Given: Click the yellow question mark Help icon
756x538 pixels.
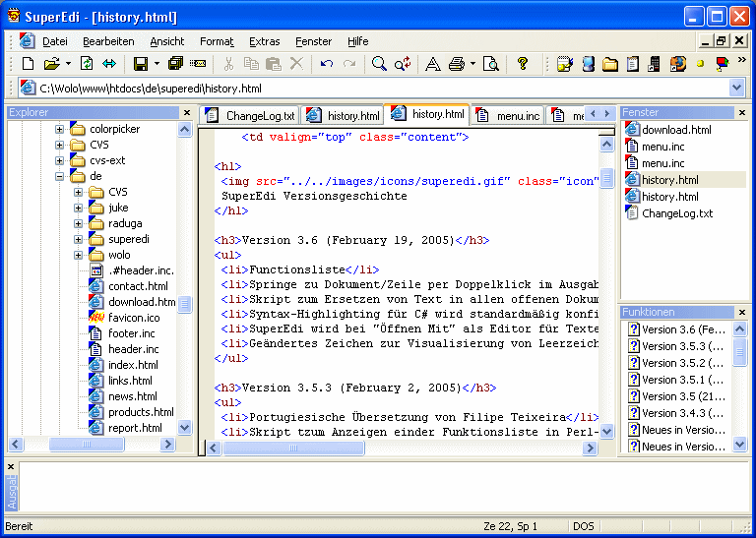Looking at the screenshot, I should (x=522, y=64).
